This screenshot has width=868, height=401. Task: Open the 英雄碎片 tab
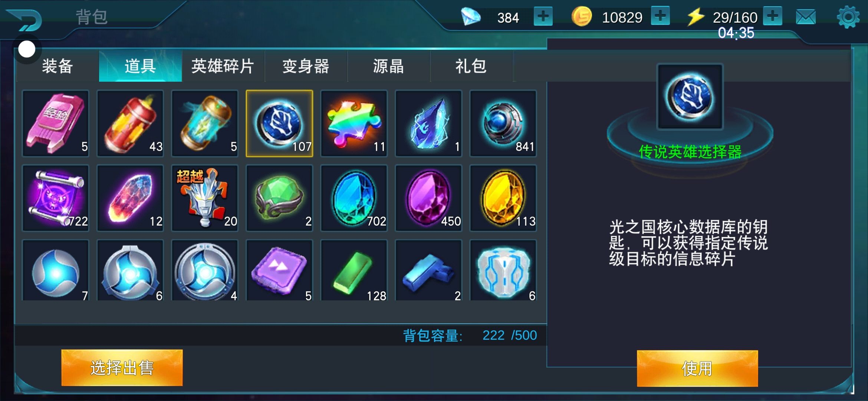tap(223, 66)
